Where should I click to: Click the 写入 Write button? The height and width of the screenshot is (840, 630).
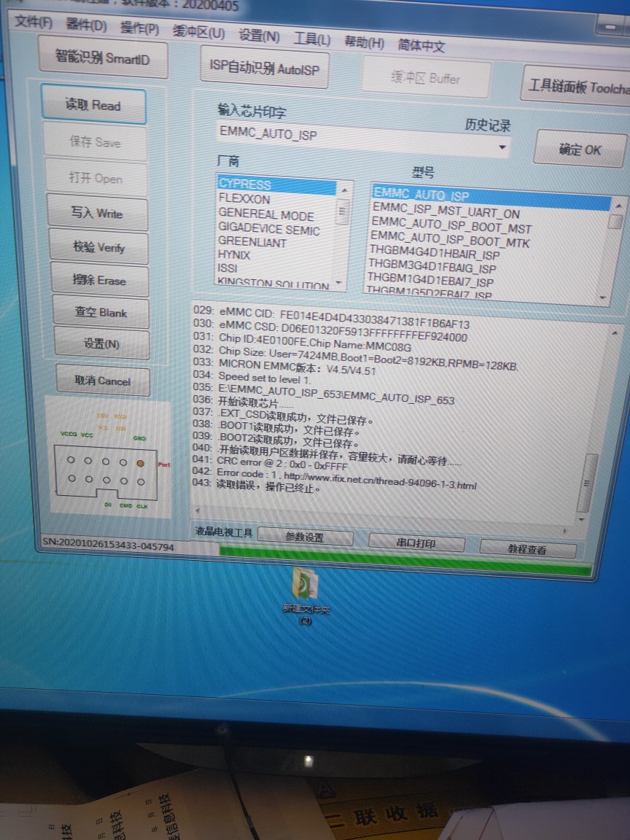point(97,214)
